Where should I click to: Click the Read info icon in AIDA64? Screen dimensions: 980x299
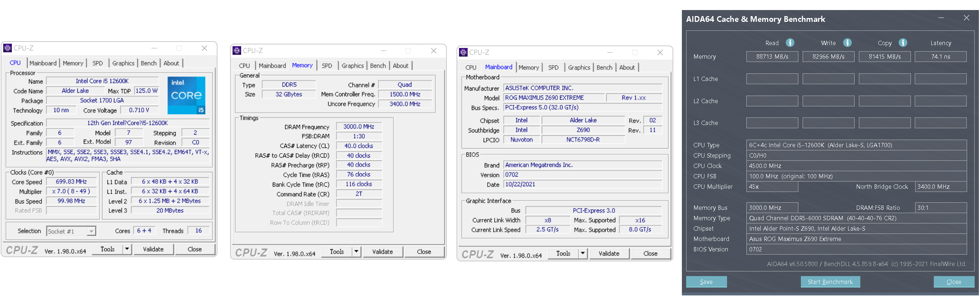click(x=790, y=43)
